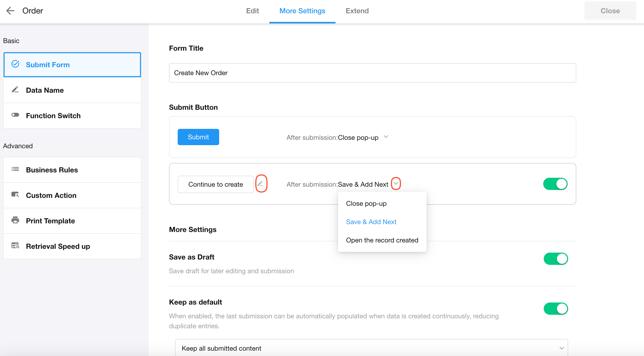644x356 pixels.
Task: Click the Print Template printer icon
Action: [x=15, y=220]
